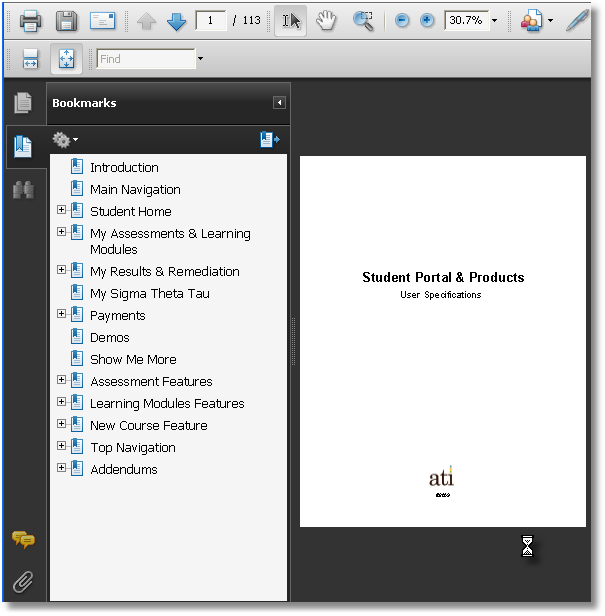The height and width of the screenshot is (616, 605).
Task: Click the 30.7% zoom level field
Action: [467, 20]
